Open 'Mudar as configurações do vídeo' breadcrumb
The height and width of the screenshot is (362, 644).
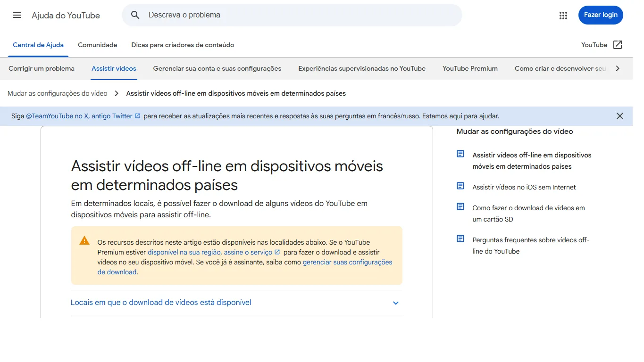pos(58,93)
